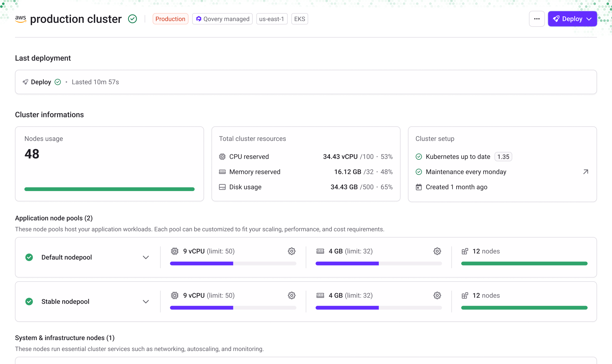
Task: Click Stable nodepool memory usage bar
Action: tap(379, 308)
